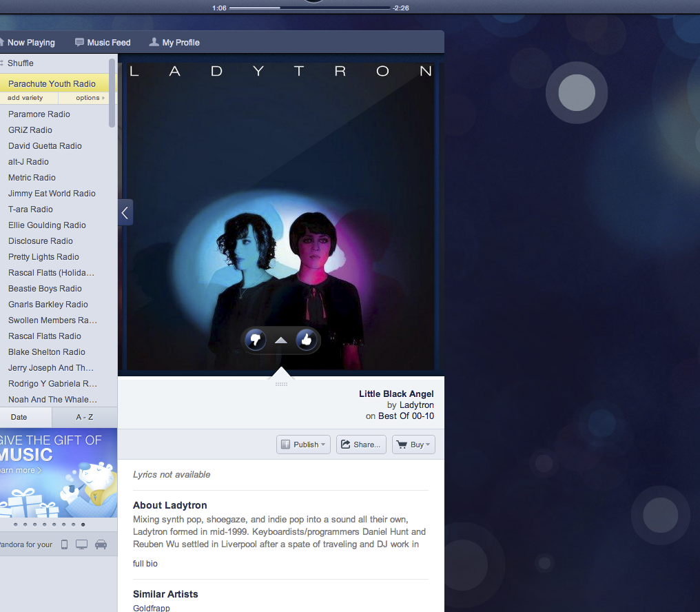Select Parachute Youth Radio station
Image resolution: width=700 pixels, height=612 pixels.
[52, 83]
